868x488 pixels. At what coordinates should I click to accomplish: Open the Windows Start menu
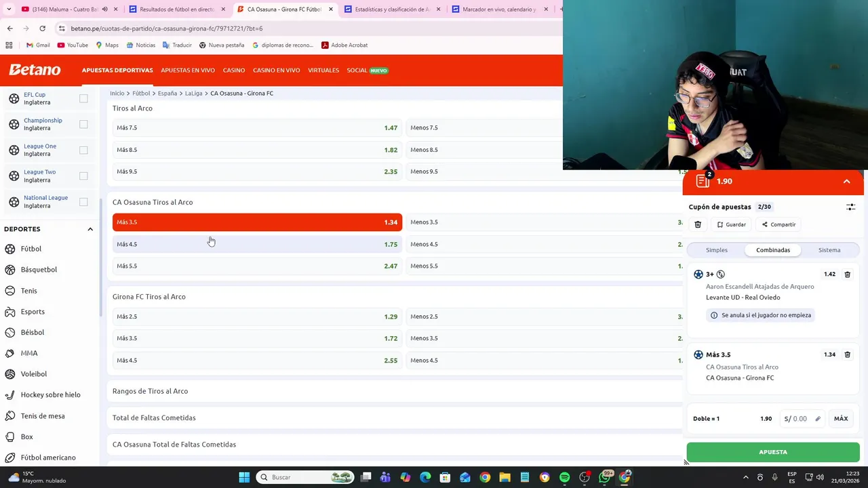coord(244,477)
